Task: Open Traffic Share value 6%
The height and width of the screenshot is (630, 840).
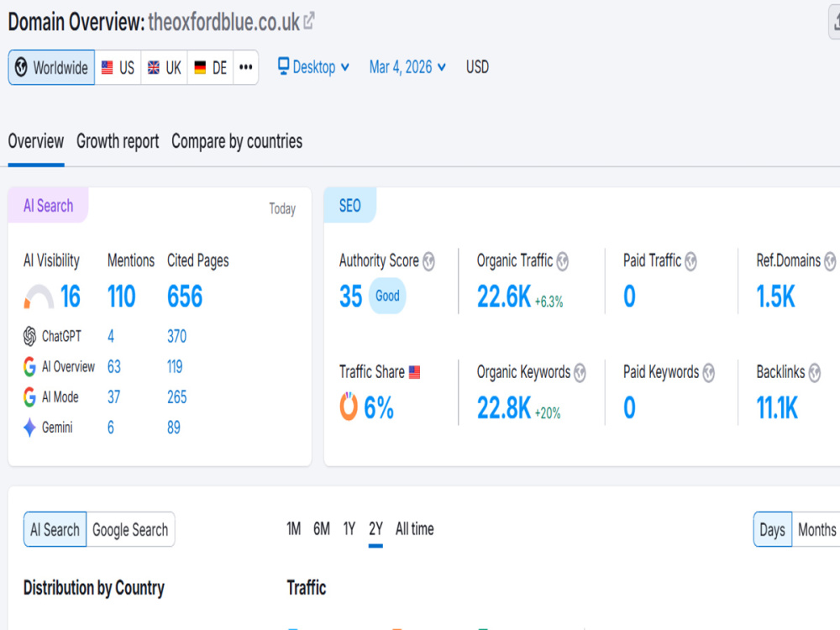Action: click(379, 407)
